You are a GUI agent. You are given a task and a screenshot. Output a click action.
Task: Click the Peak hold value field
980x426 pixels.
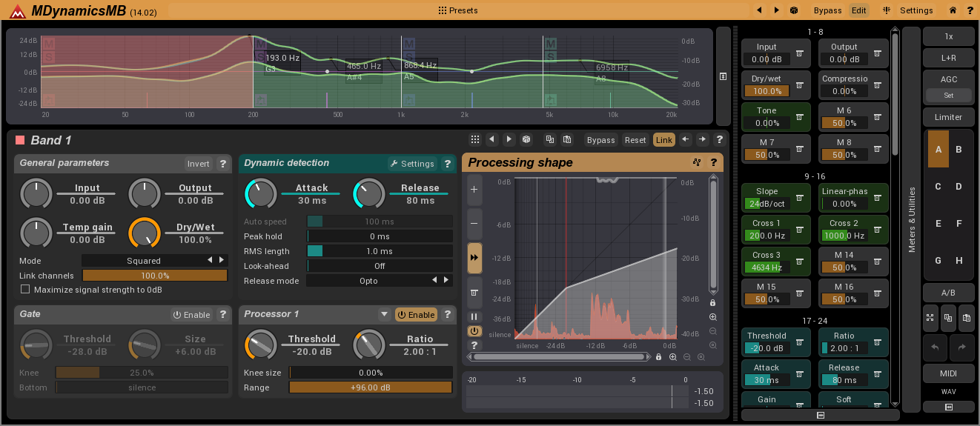pyautogui.click(x=380, y=236)
